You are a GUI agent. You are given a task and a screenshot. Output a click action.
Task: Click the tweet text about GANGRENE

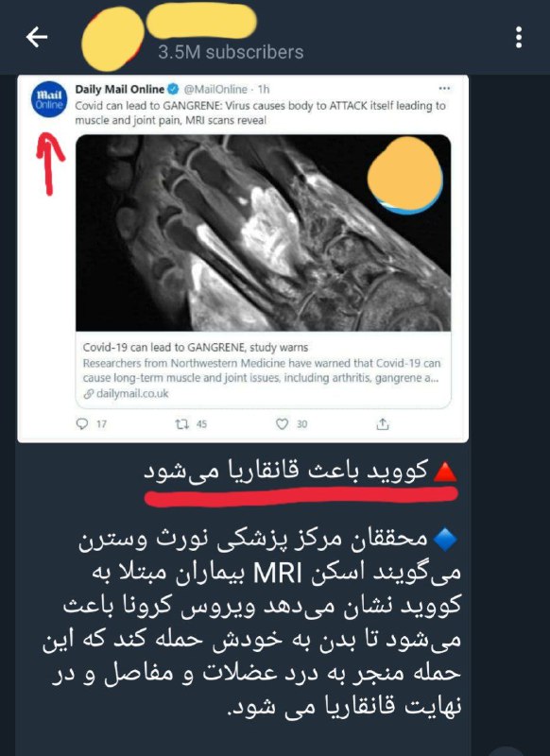(x=260, y=112)
